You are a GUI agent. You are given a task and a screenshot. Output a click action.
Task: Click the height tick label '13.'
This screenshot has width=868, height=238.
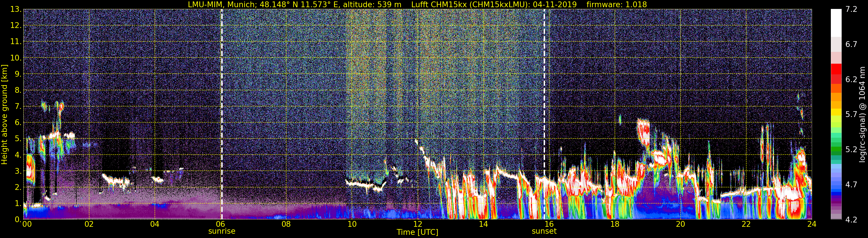16,10
